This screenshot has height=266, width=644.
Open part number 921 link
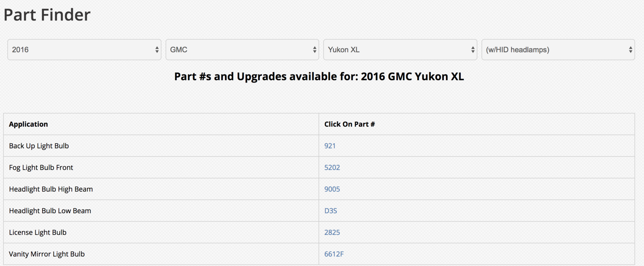pyautogui.click(x=330, y=146)
